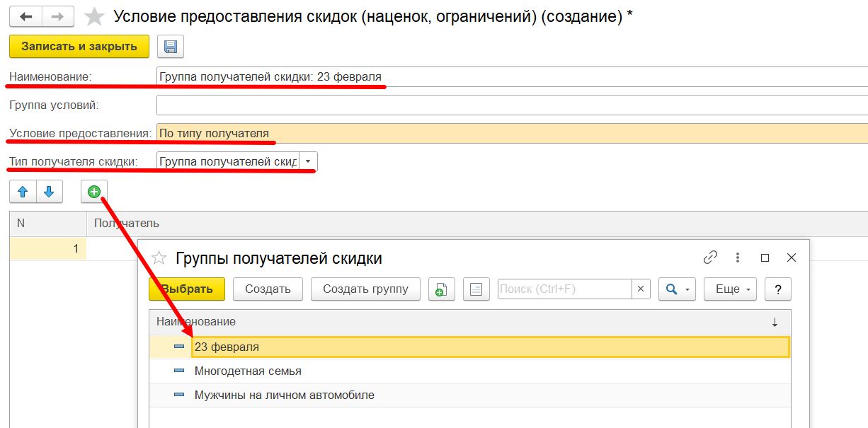Open the Тип получателя скидки dropdown
The image size is (868, 428).
tap(308, 162)
